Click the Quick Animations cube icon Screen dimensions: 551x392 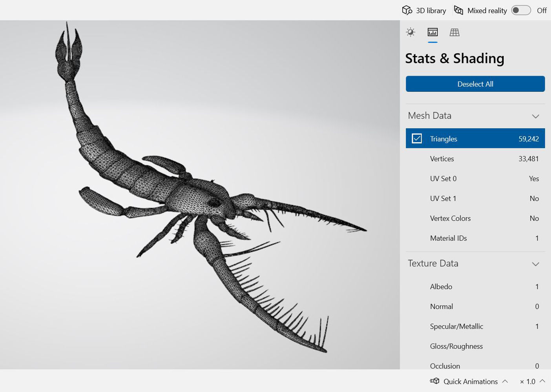click(434, 381)
